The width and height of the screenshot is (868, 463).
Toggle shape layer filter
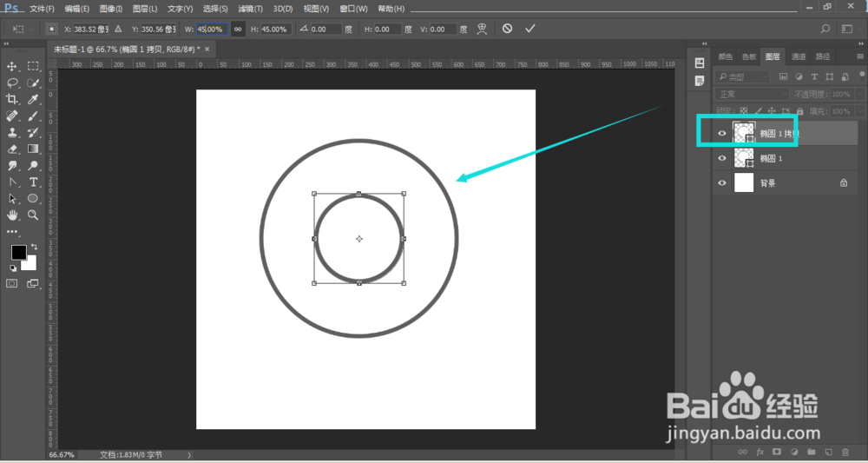pyautogui.click(x=829, y=77)
